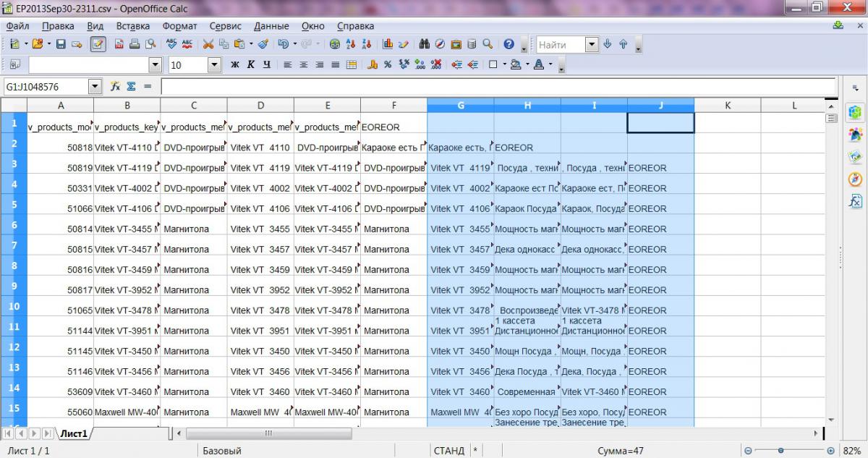868x458 pixels.
Task: Click the Document as E-mail icon
Action: pyautogui.click(x=77, y=44)
